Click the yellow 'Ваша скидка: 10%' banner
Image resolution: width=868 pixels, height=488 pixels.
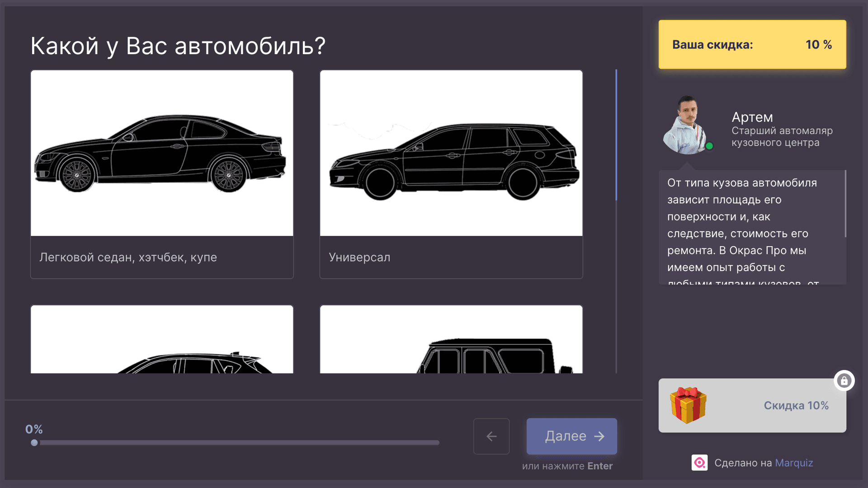[752, 45]
